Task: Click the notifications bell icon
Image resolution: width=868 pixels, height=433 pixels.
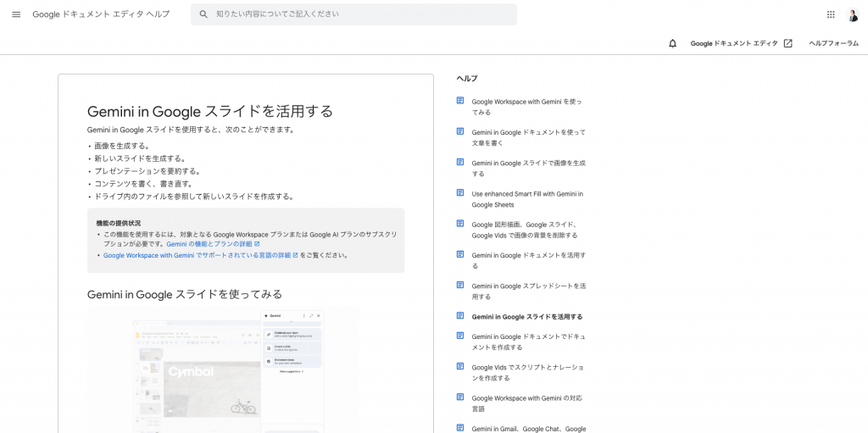Action: [x=672, y=43]
